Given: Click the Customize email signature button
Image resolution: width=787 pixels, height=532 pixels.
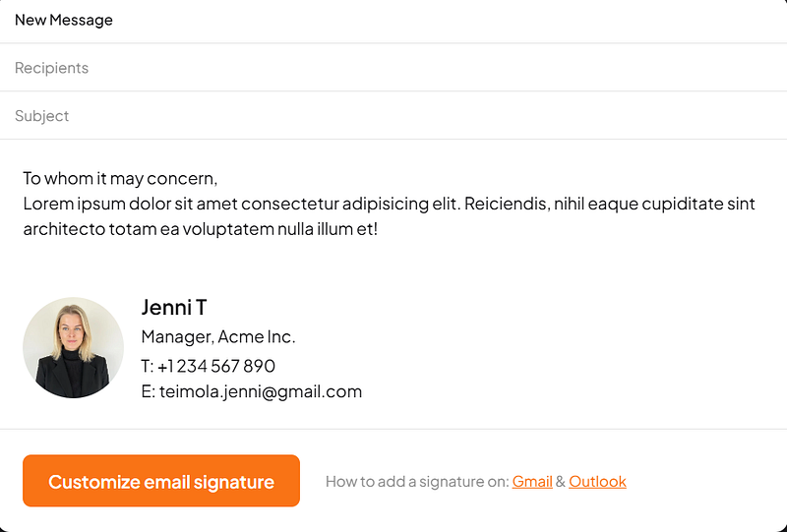Looking at the screenshot, I should (x=161, y=481).
